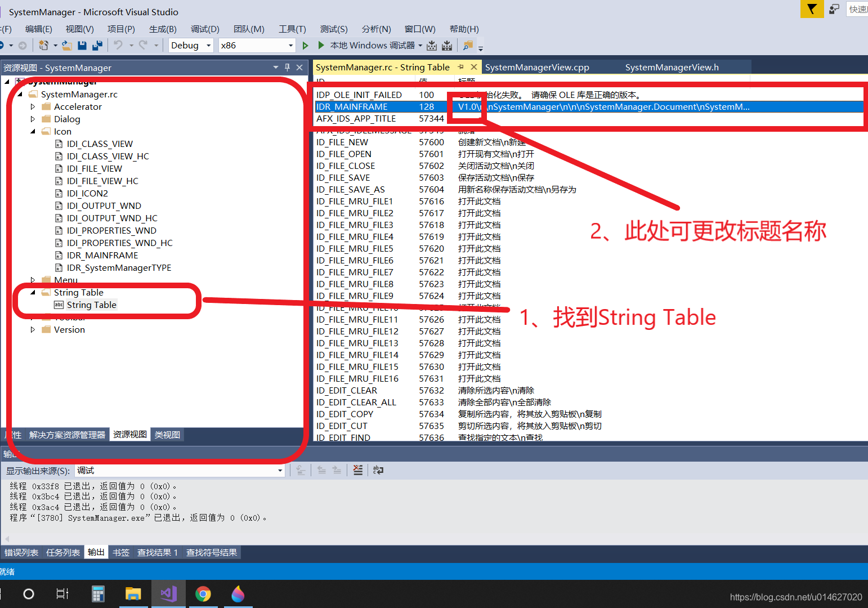This screenshot has height=608, width=868.
Task: Open the 资源视图 panel window options arrow
Action: pos(276,68)
